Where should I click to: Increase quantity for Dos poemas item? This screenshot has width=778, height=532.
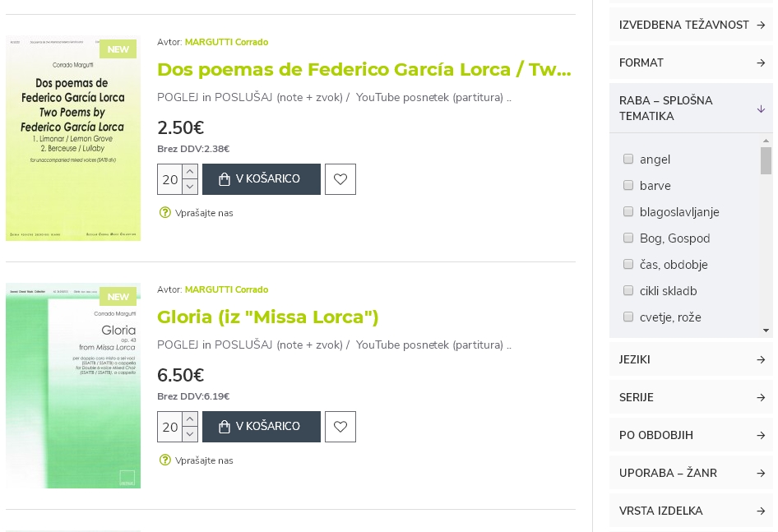pyautogui.click(x=190, y=172)
